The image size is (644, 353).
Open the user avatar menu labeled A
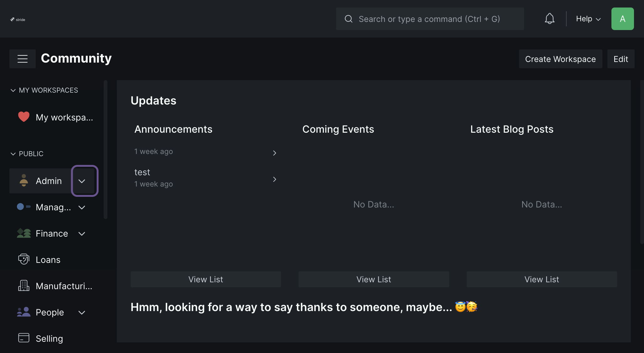pos(622,19)
